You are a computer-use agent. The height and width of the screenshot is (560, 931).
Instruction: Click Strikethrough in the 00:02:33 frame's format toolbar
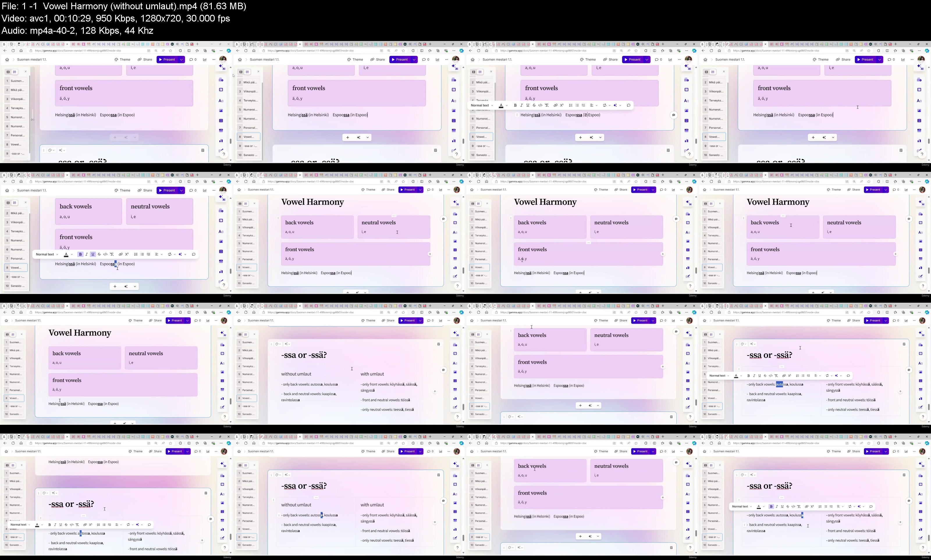point(99,254)
